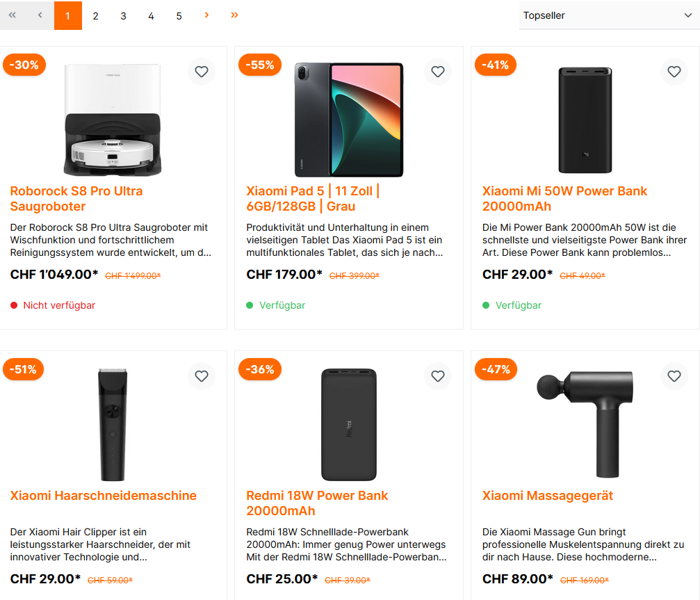Viewport: 700px width, 600px height.
Task: Favorite the Xiaomi Massagegerät
Action: click(x=674, y=376)
